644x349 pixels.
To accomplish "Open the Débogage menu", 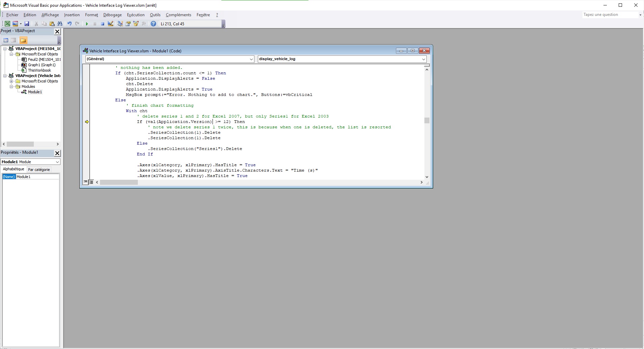I will pos(113,15).
